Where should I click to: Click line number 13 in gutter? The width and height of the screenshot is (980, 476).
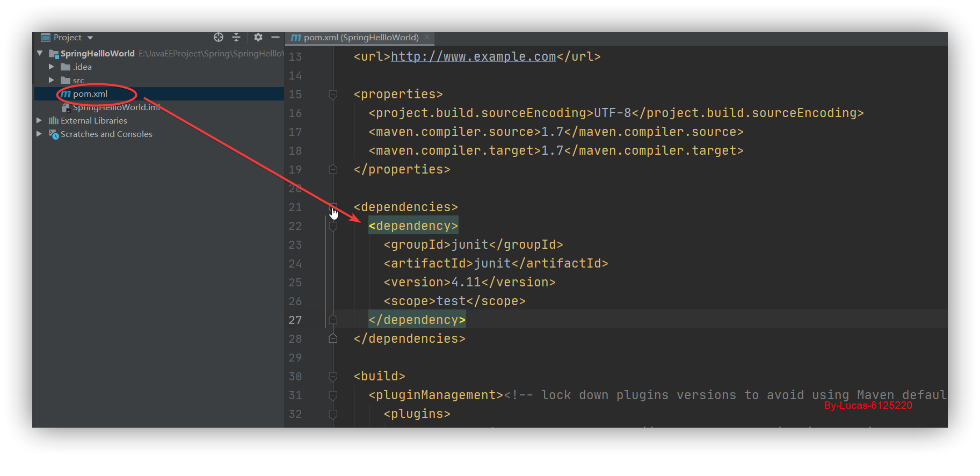(295, 57)
